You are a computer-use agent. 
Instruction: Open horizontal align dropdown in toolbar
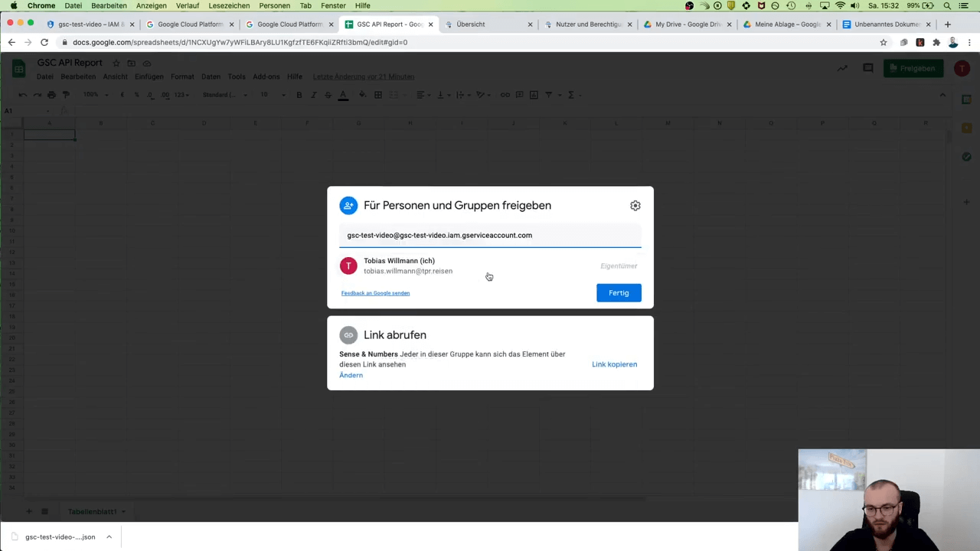pos(423,95)
